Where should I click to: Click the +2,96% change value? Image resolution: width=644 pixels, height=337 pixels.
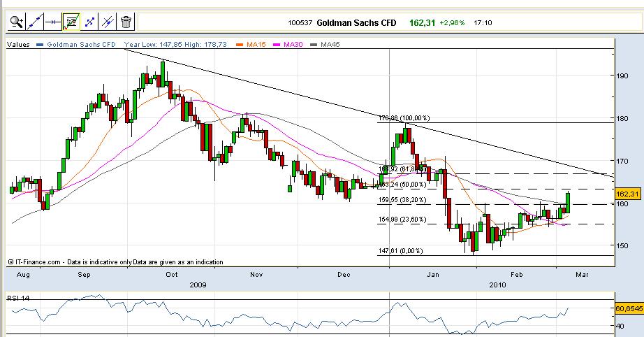click(x=452, y=22)
